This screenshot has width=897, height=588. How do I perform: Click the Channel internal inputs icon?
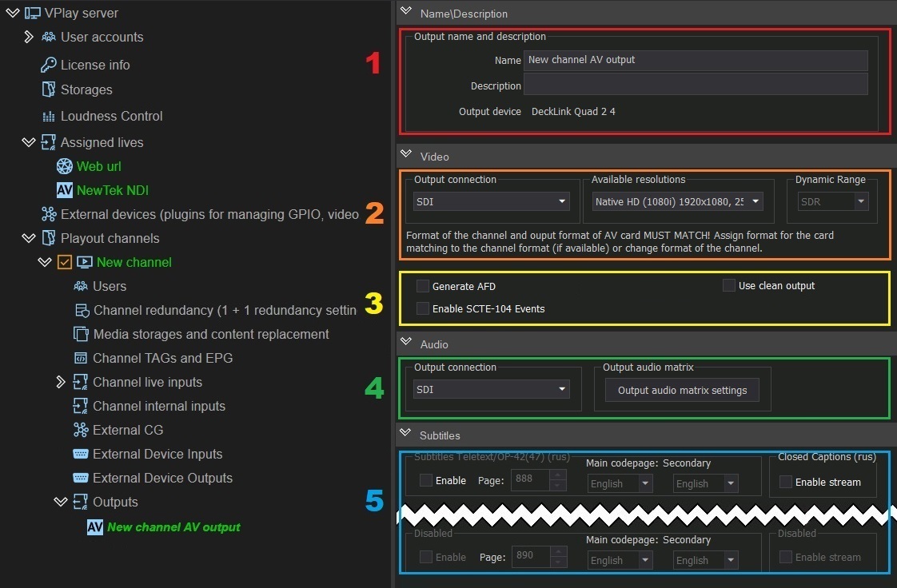point(81,407)
